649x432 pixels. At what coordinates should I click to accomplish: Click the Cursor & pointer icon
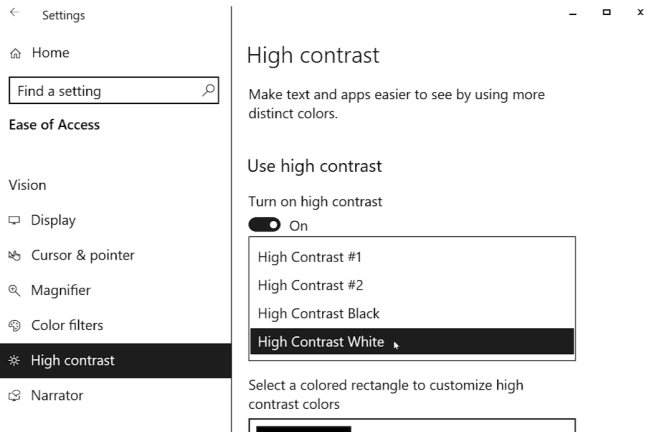[x=14, y=256]
